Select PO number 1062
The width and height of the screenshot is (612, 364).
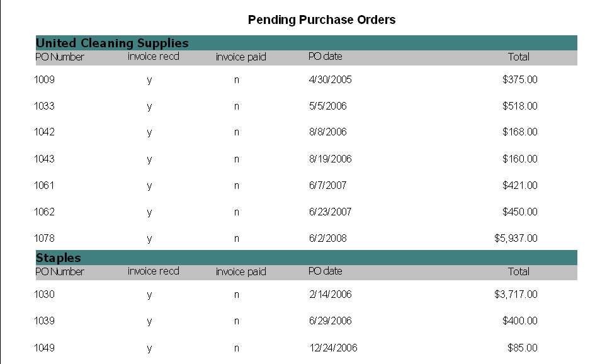45,212
